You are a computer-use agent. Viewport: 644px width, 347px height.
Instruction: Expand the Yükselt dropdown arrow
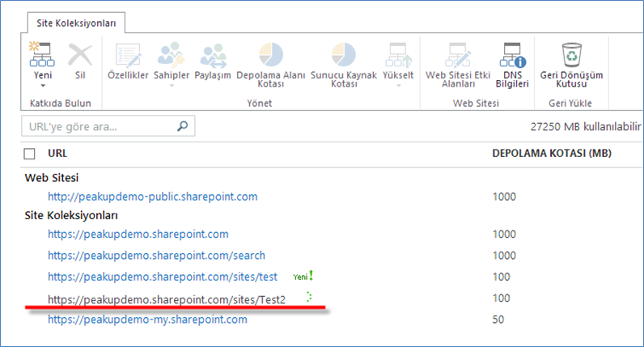[x=398, y=86]
